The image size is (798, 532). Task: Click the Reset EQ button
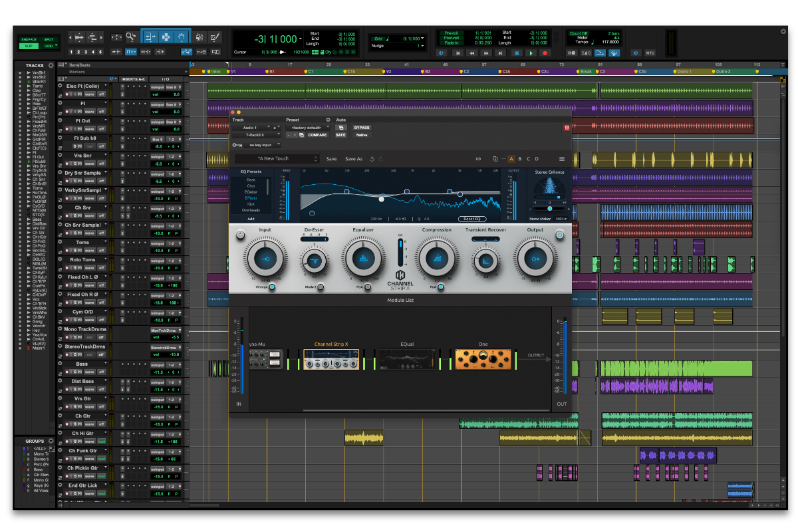[x=472, y=219]
